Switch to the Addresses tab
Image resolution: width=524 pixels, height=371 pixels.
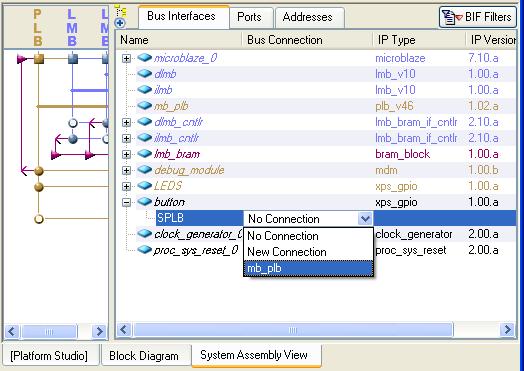tap(308, 17)
